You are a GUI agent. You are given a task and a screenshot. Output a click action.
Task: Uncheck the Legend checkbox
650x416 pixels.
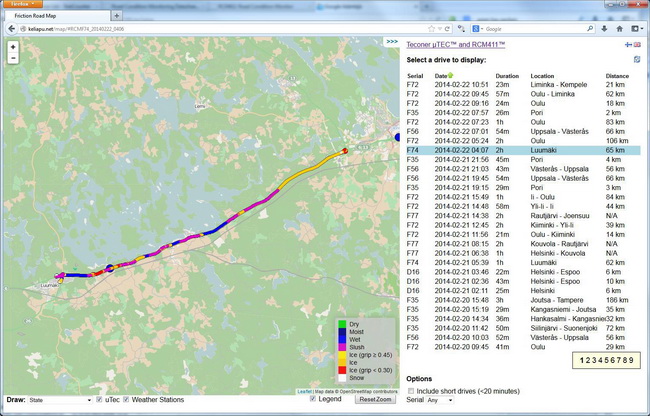pyautogui.click(x=313, y=399)
